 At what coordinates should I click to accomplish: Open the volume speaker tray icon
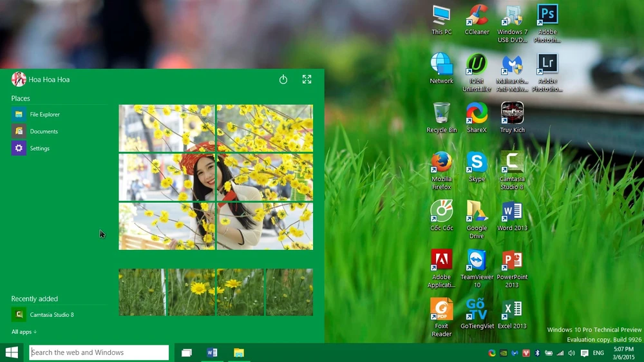pyautogui.click(x=572, y=353)
